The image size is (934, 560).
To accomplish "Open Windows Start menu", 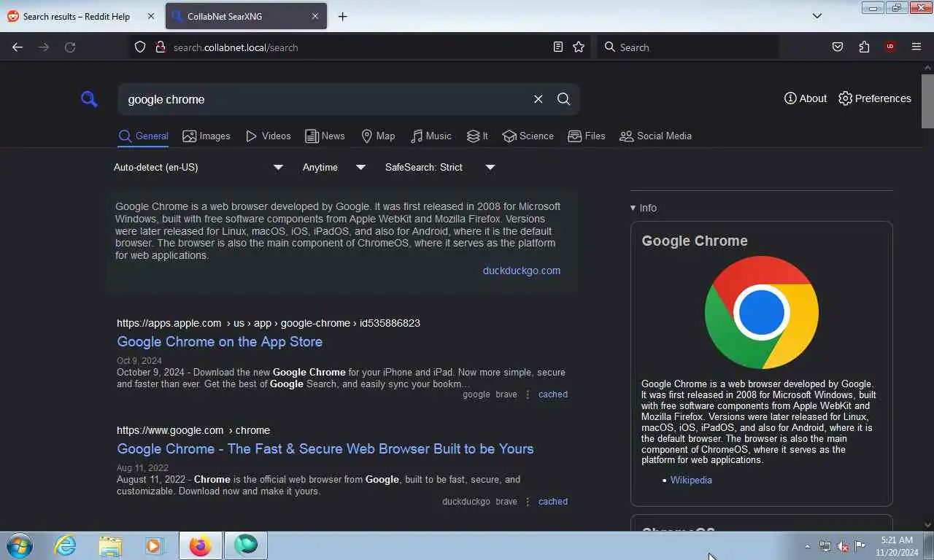I will click(x=19, y=545).
